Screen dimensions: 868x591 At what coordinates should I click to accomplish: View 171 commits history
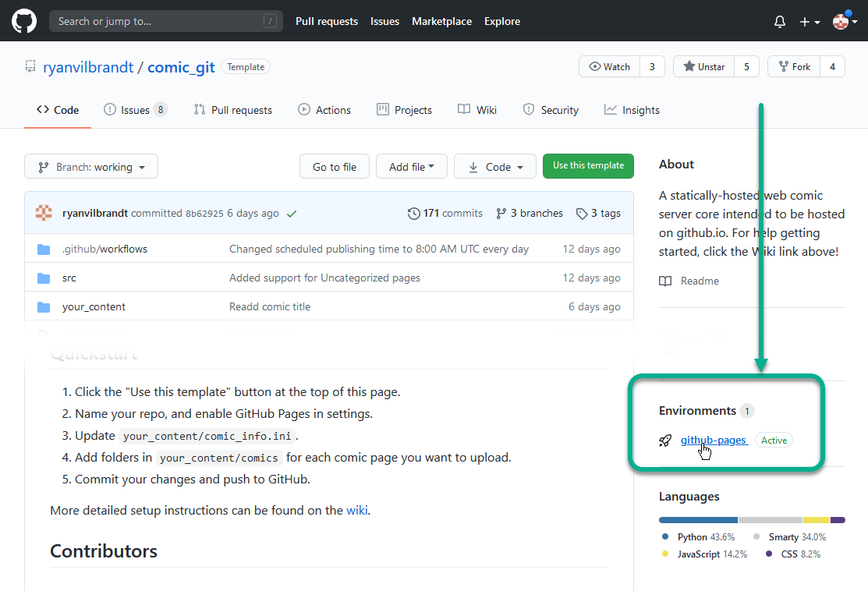click(445, 213)
